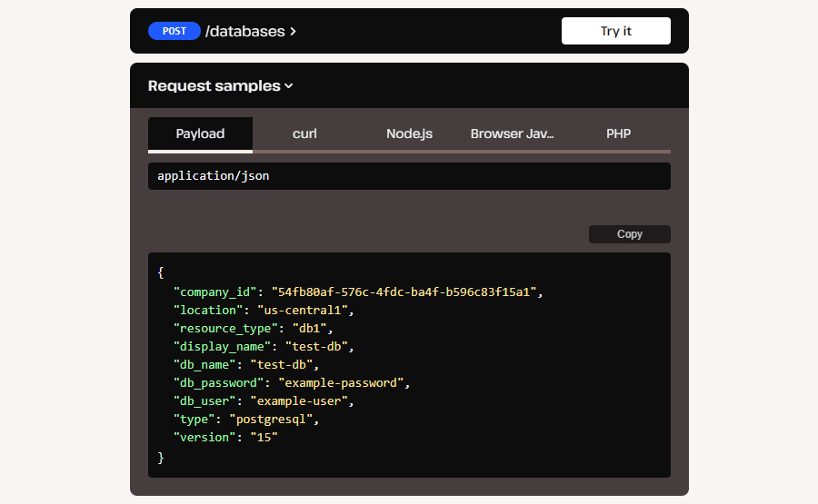Click the Request samples heading

pyautogui.click(x=214, y=86)
